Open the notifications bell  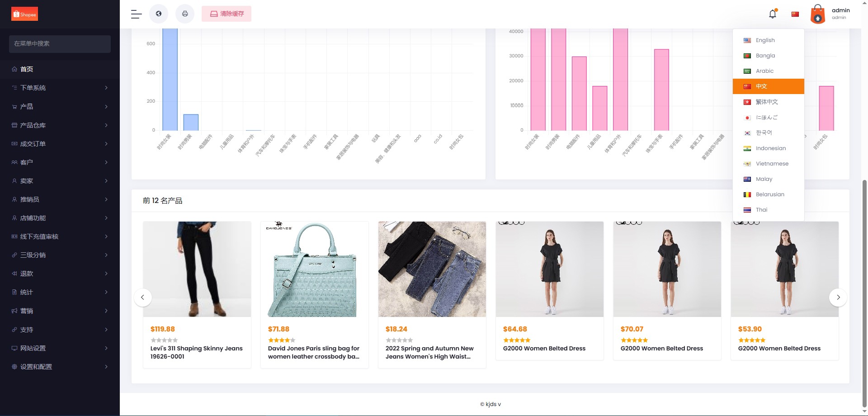tap(773, 14)
